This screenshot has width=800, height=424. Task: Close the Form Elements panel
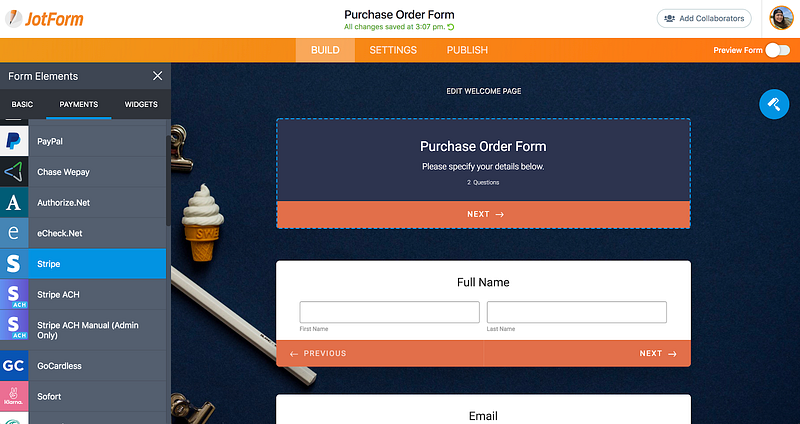(158, 76)
